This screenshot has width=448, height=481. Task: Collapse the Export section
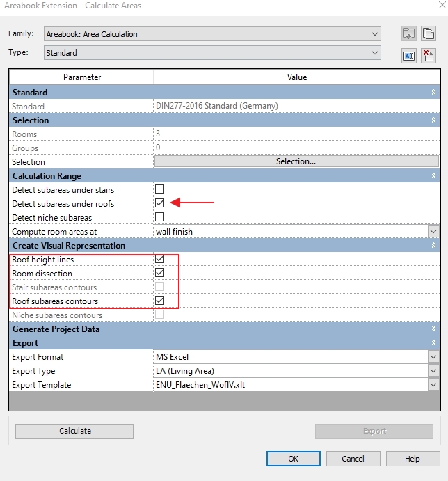(433, 342)
